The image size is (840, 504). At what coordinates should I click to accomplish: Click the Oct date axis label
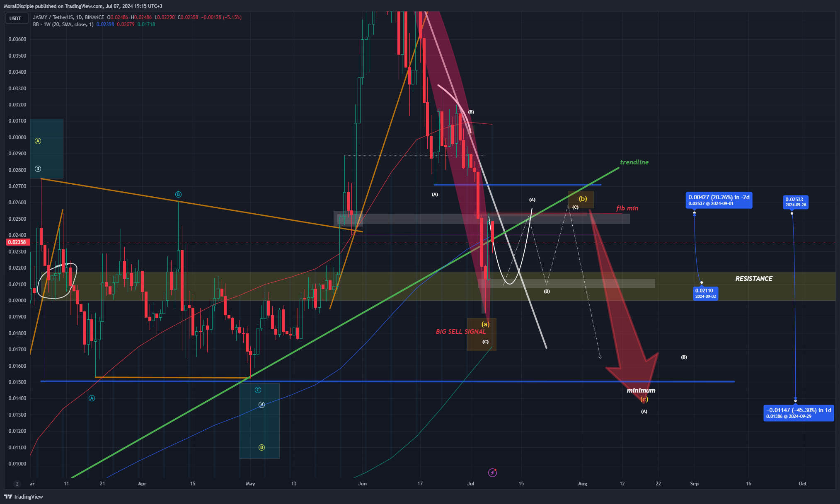point(802,484)
